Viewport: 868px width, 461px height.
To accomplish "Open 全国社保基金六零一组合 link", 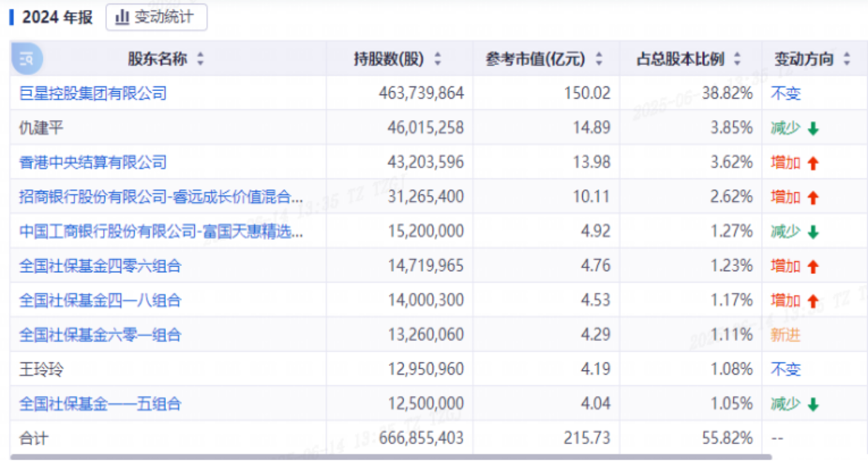I will [100, 335].
